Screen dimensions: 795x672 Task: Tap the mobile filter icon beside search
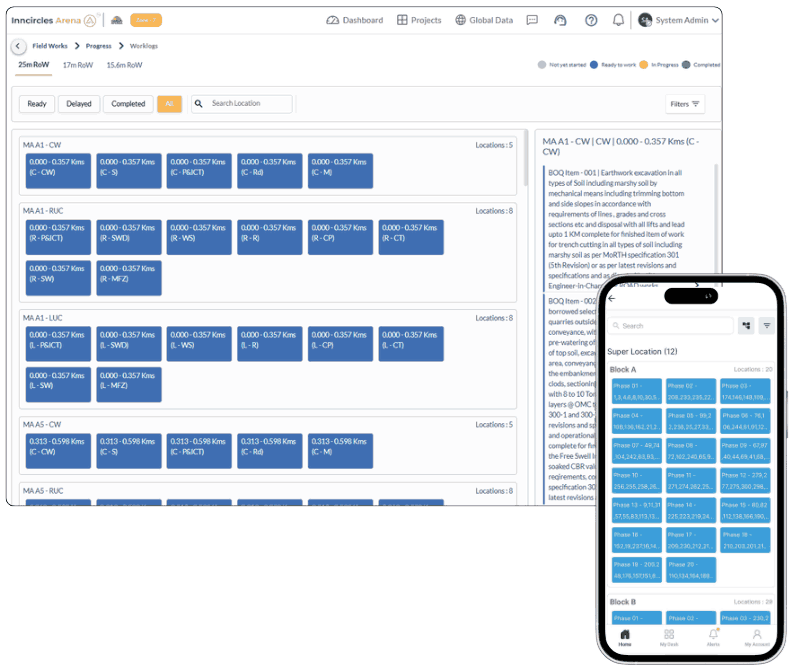tap(767, 325)
